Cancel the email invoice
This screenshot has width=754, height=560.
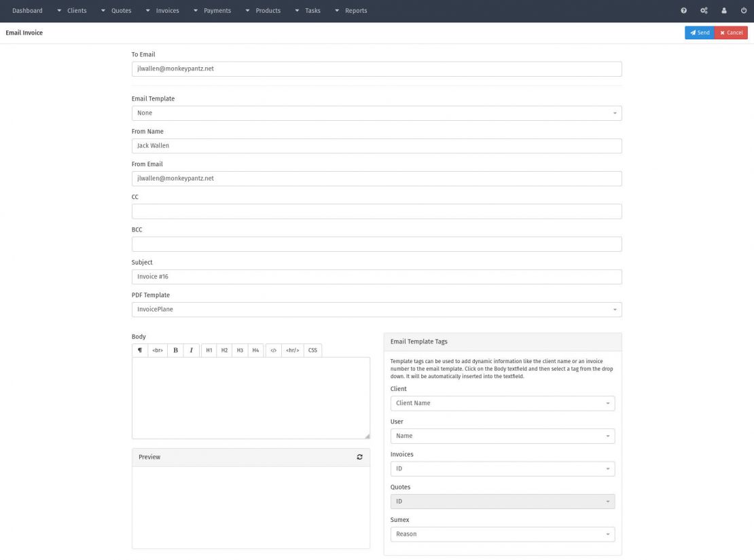coord(730,32)
